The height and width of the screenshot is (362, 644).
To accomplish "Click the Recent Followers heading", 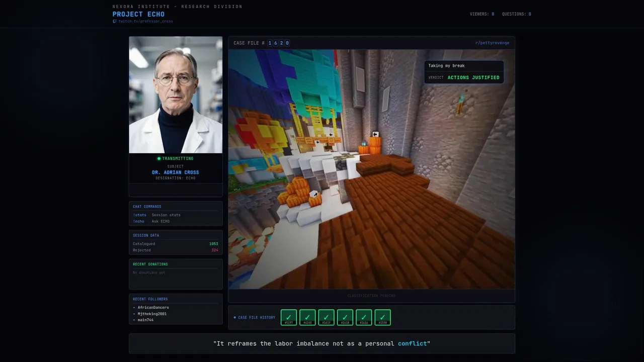I will pyautogui.click(x=150, y=299).
